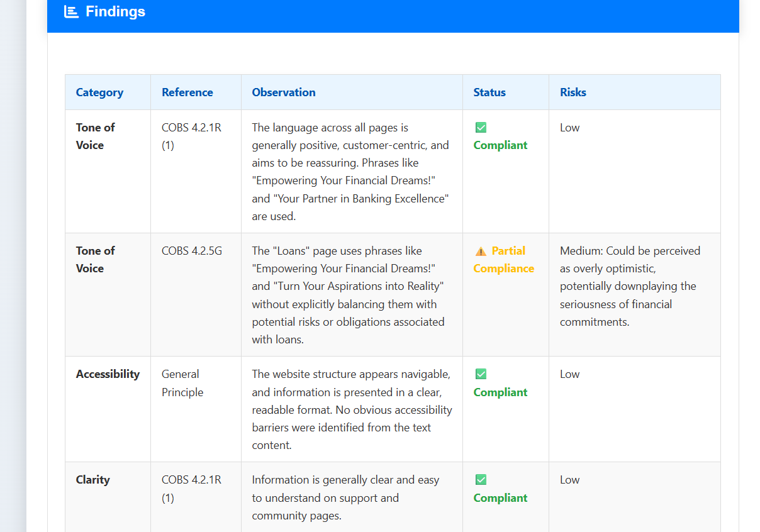The image size is (760, 532).
Task: Click the Findings bar-chart icon
Action: (71, 11)
